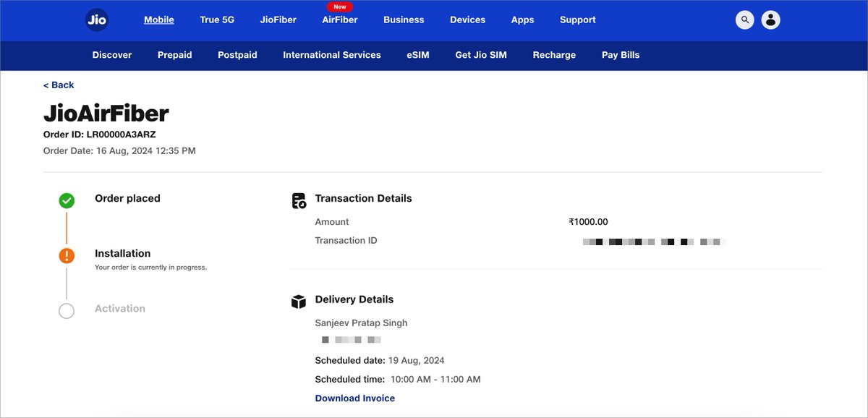Click the blurred delivery address line
The width and height of the screenshot is (868, 418).
352,340
